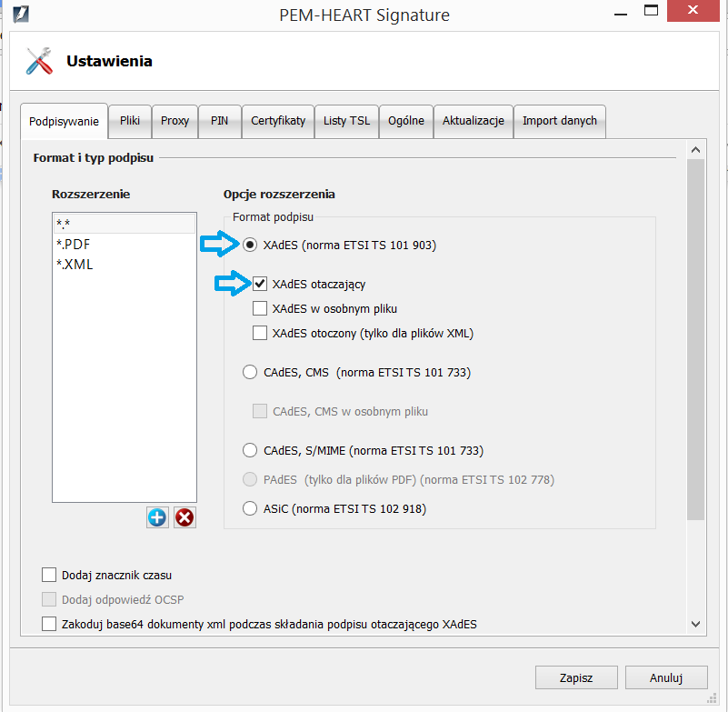
Task: Click the Anuluj button
Action: click(666, 677)
